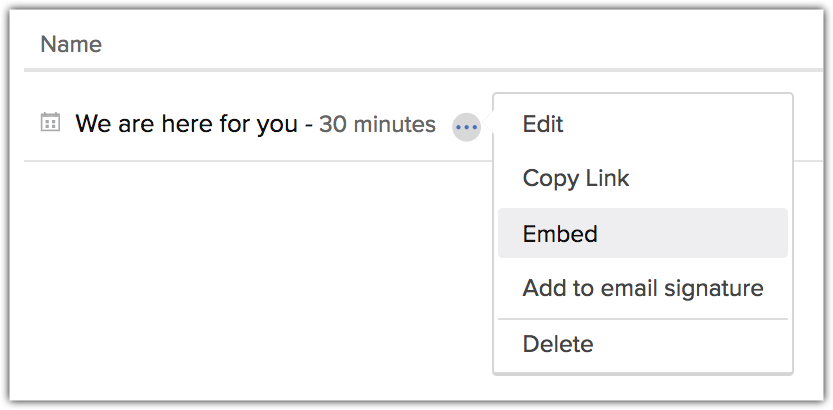Select the highlighted Embed option
This screenshot has height=410, width=833.
[560, 234]
